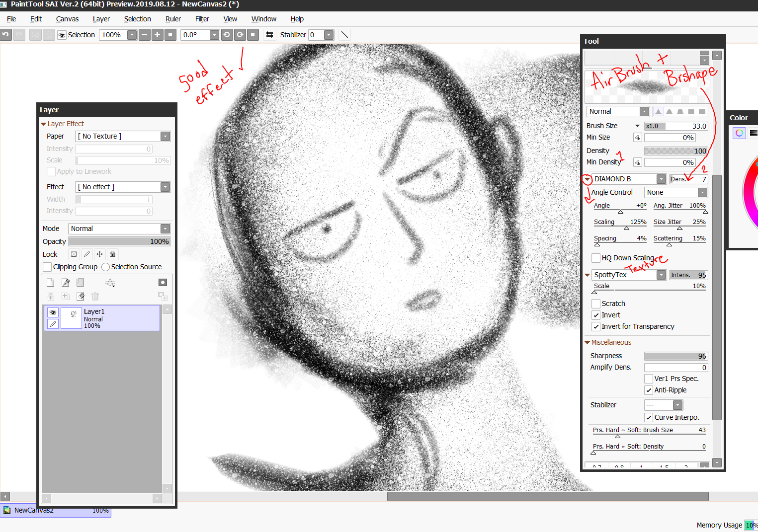The height and width of the screenshot is (532, 758).
Task: Select the sharpest brush edge shape
Action: pos(658,112)
